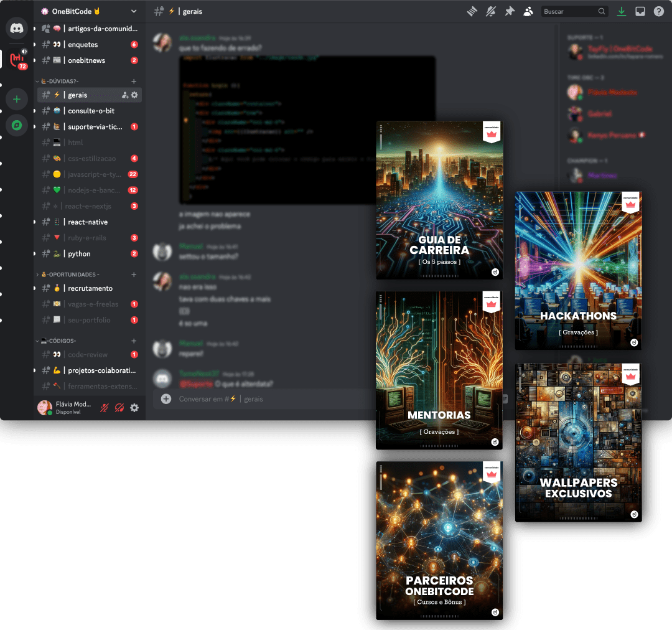Open the Guia de Carreira card
672x630 pixels.
439,200
